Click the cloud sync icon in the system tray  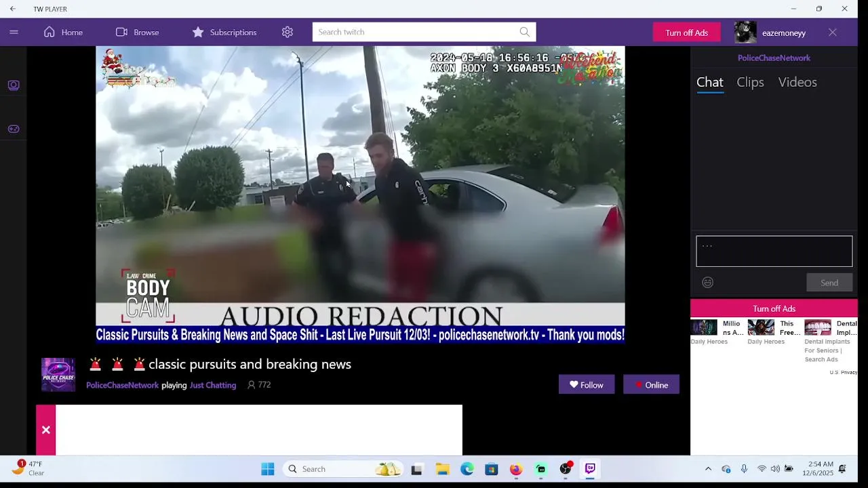pyautogui.click(x=726, y=469)
